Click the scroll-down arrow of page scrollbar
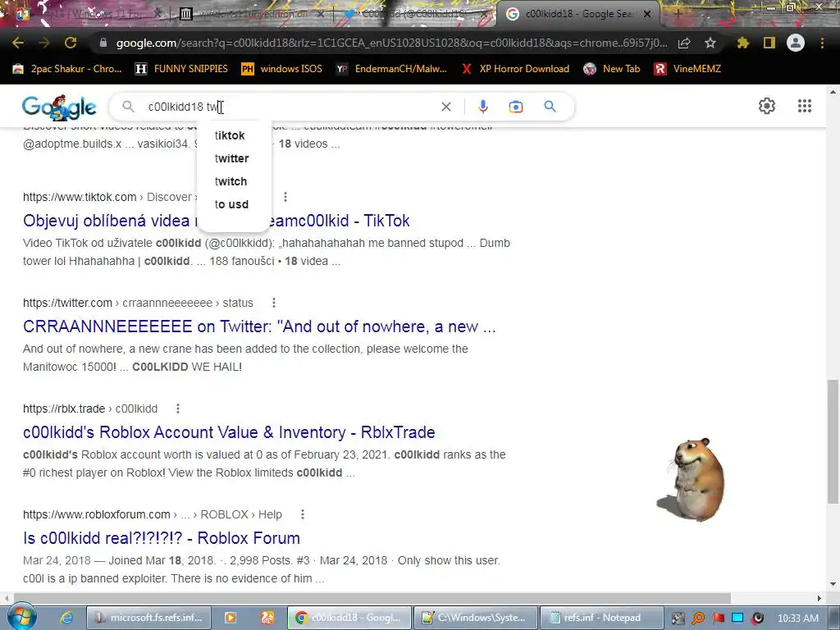This screenshot has height=630, width=840. click(833, 584)
